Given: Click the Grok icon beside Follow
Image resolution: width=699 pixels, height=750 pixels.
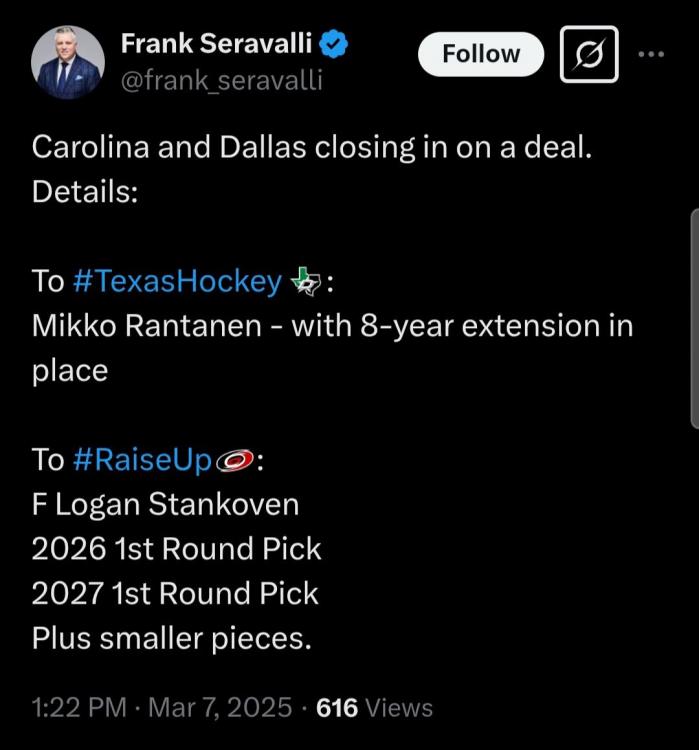Looking at the screenshot, I should 589,54.
